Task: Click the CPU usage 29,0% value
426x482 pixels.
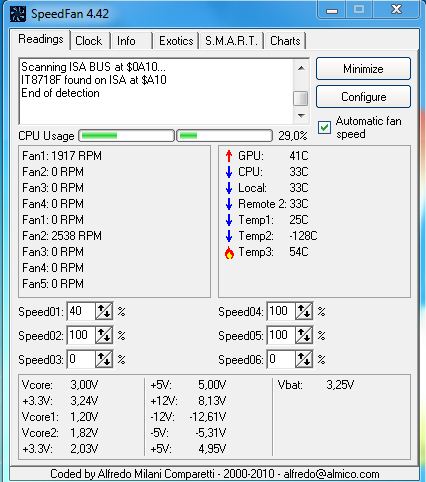Action: click(x=293, y=136)
